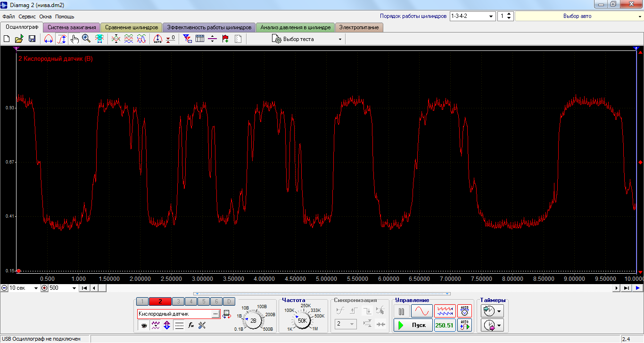Jump to the waveform end
The width and height of the screenshot is (644, 343).
click(626, 288)
